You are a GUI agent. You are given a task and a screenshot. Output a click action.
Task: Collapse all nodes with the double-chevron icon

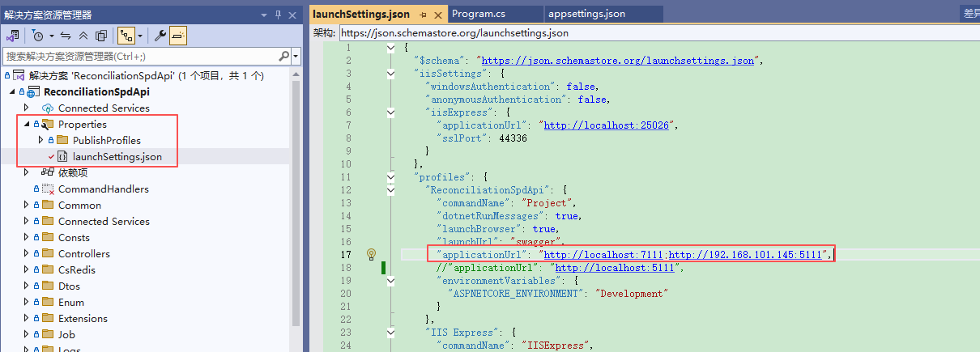[x=83, y=36]
